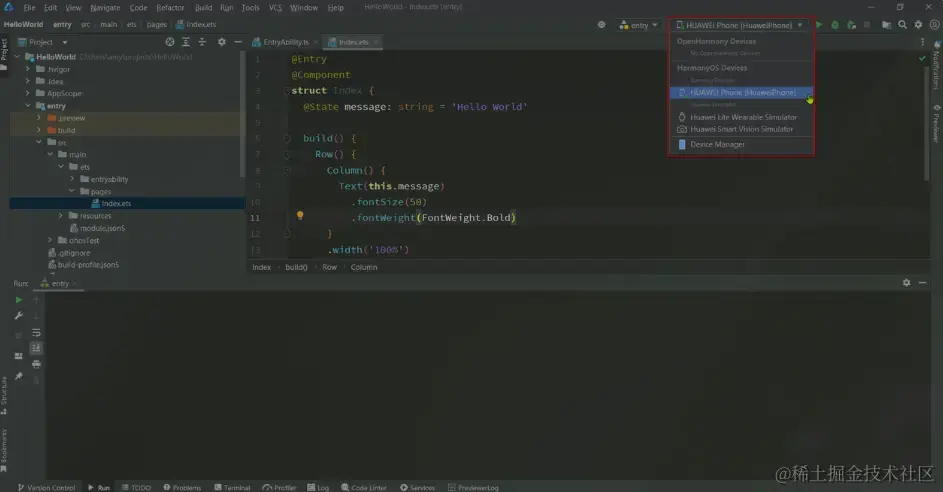The width and height of the screenshot is (943, 492).
Task: Toggle soft-wrap in the Run console
Action: pyautogui.click(x=36, y=332)
